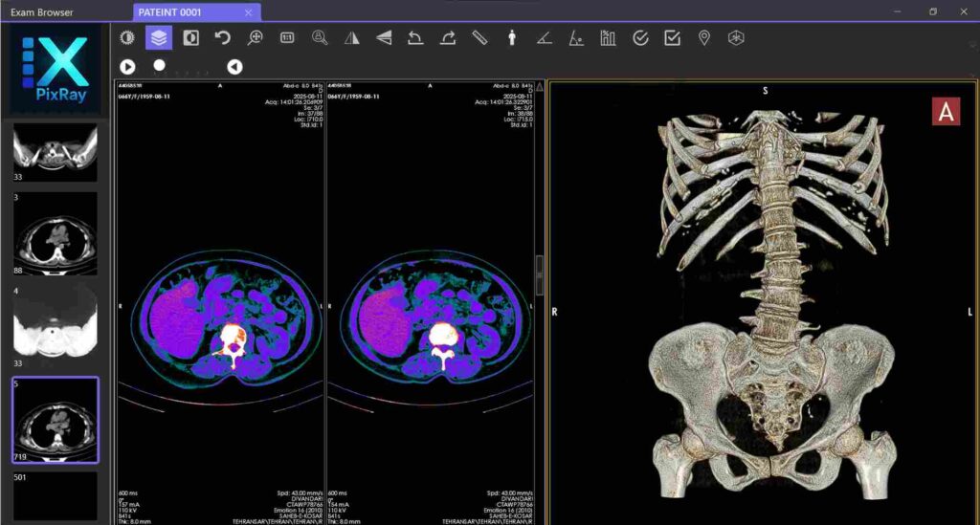The width and height of the screenshot is (980, 525).
Task: Select the zoom-in magnifier tool
Action: pos(255,38)
